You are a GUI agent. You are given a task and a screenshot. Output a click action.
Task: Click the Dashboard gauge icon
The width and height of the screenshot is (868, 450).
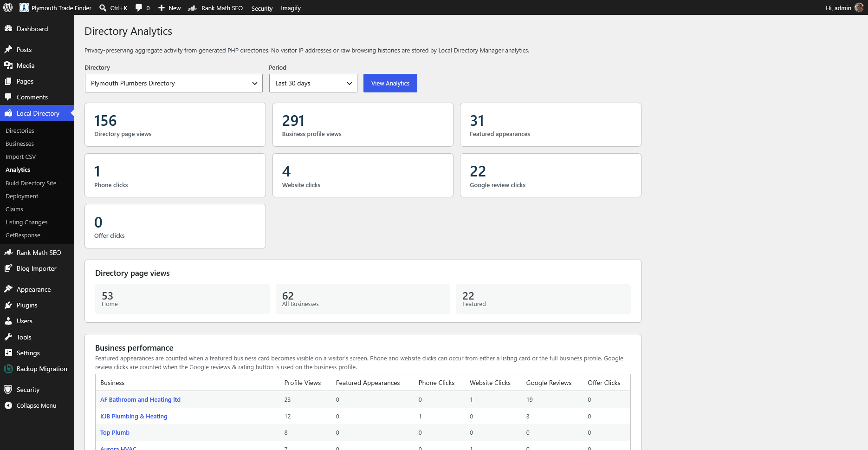tap(8, 29)
